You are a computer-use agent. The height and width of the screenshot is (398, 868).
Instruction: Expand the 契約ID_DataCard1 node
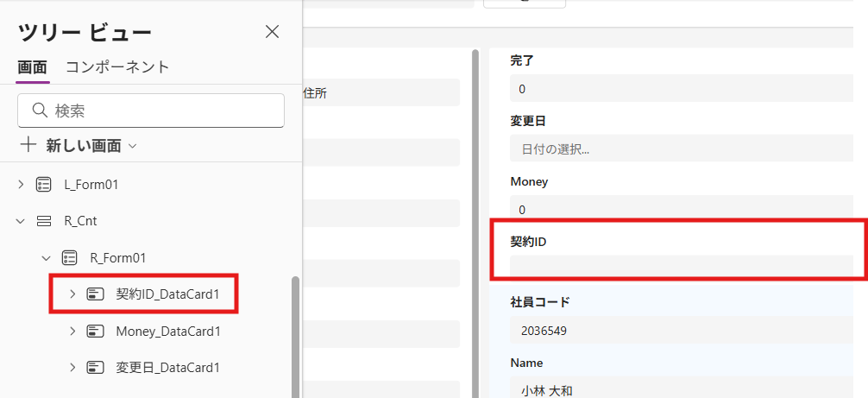[x=72, y=294]
